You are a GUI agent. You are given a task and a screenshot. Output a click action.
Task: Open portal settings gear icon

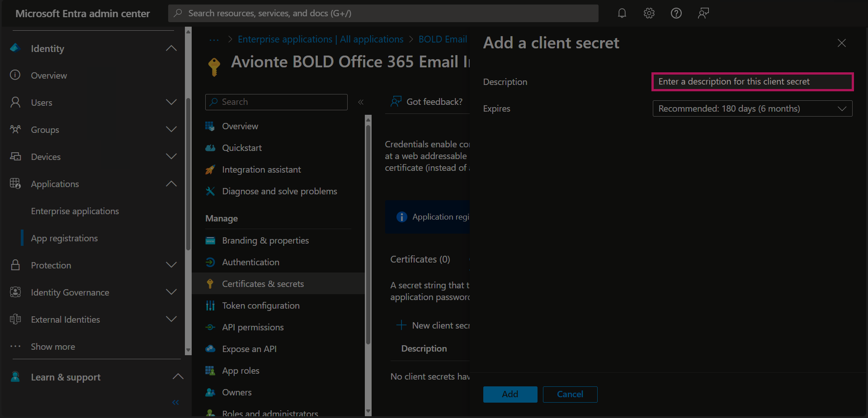[x=649, y=13]
